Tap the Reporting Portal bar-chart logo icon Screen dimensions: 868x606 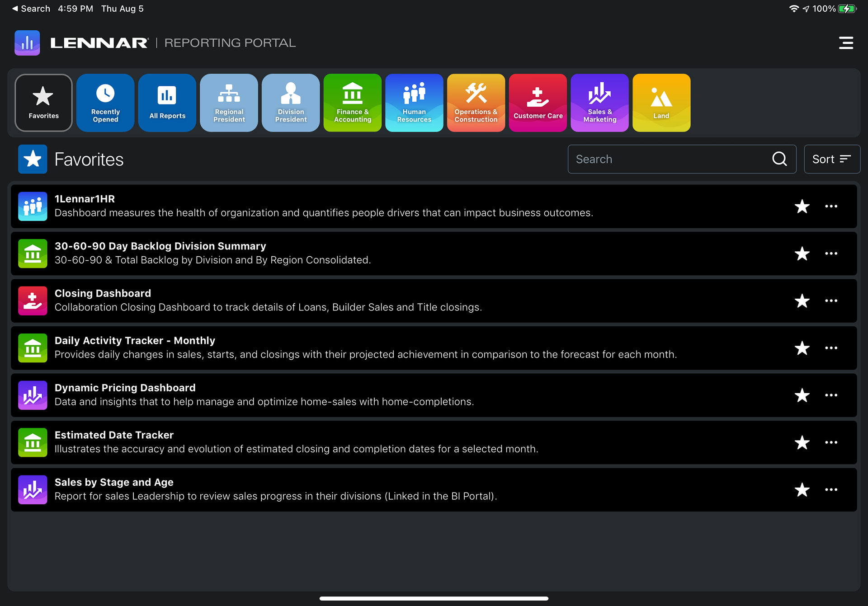[x=27, y=43]
